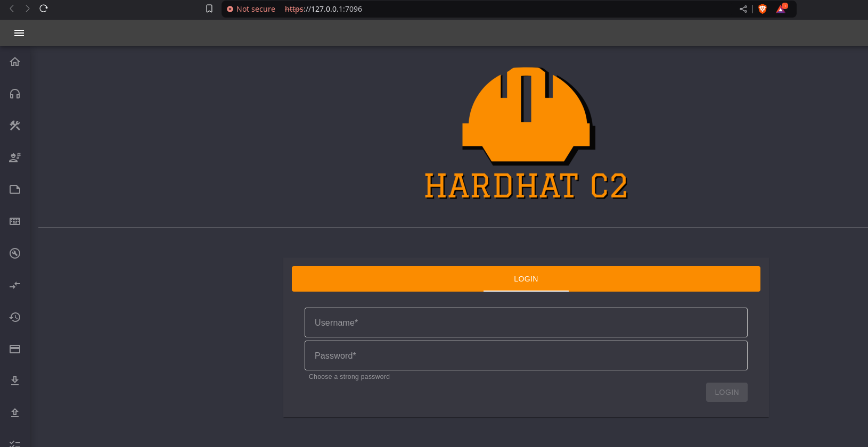Click the address bar URL 127.0.0.1:7096
The image size is (868, 447).
point(323,9)
